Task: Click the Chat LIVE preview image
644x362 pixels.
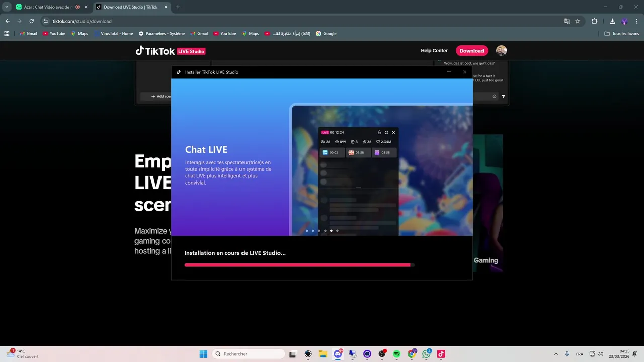Action: coord(381,170)
